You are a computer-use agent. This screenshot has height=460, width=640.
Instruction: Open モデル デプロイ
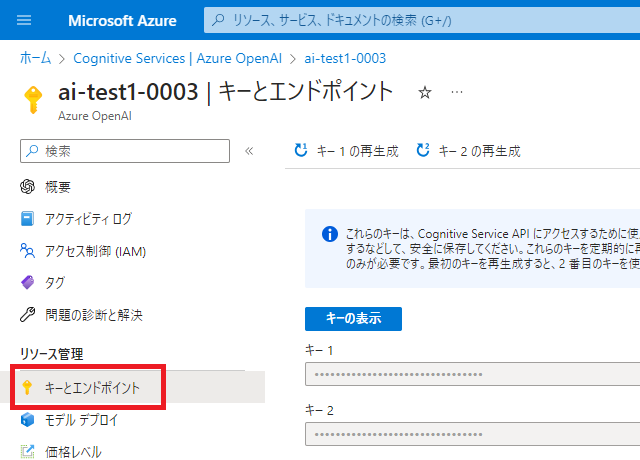[81, 420]
